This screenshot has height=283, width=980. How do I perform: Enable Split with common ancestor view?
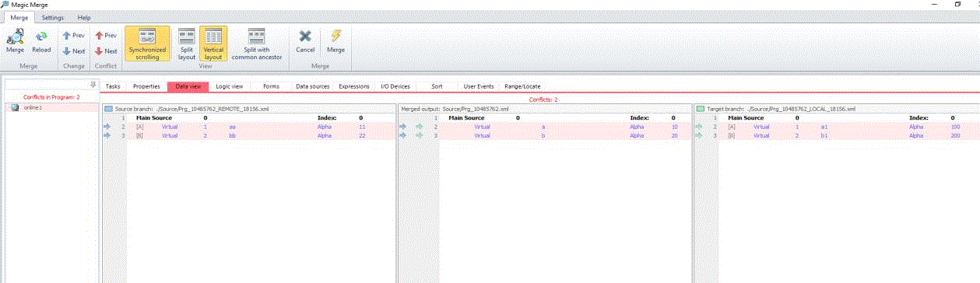(x=257, y=44)
